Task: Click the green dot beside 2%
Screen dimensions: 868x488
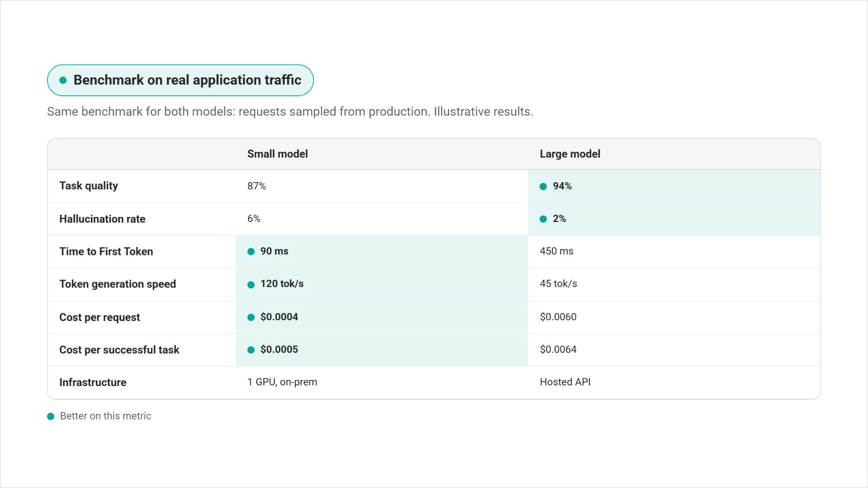Action: 543,219
